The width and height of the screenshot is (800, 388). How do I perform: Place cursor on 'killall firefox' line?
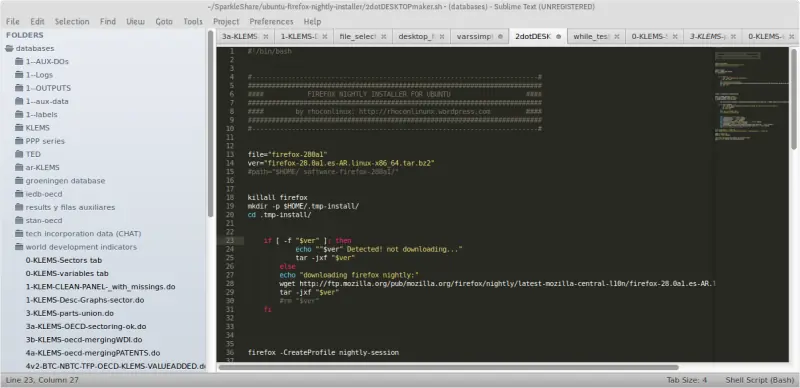point(278,198)
